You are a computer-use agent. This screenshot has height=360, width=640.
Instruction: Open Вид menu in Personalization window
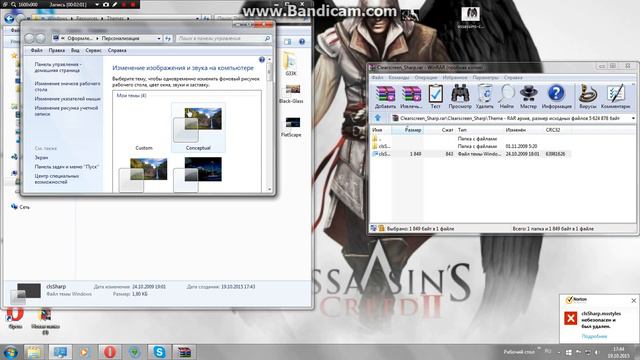tap(75, 50)
